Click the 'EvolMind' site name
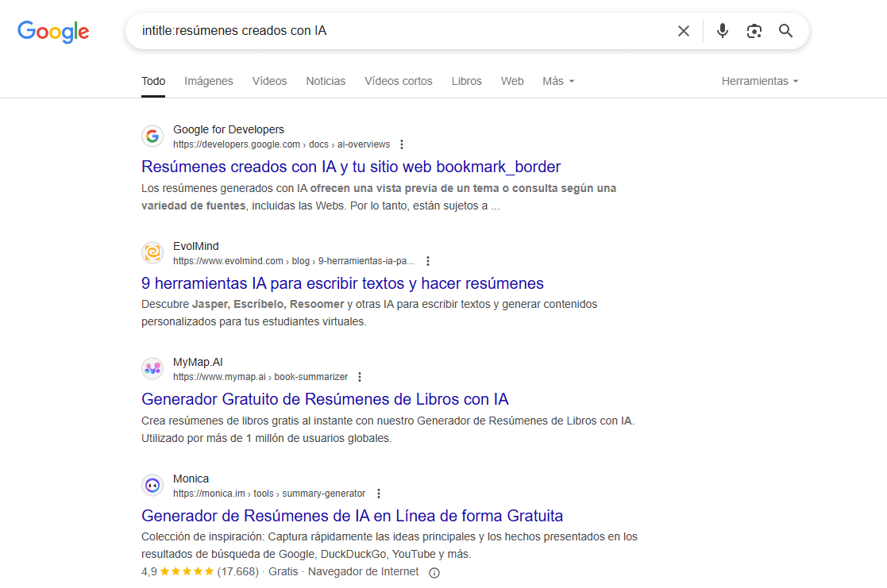 pyautogui.click(x=195, y=246)
